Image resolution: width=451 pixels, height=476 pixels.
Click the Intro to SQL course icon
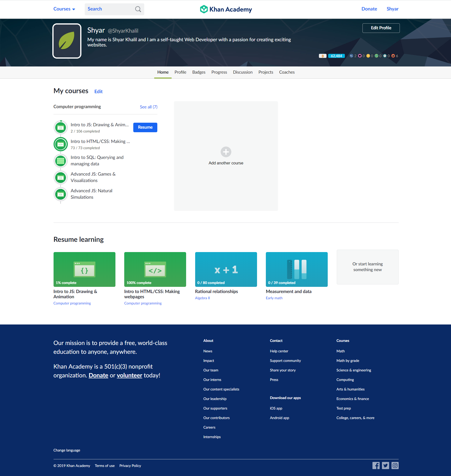[61, 161]
